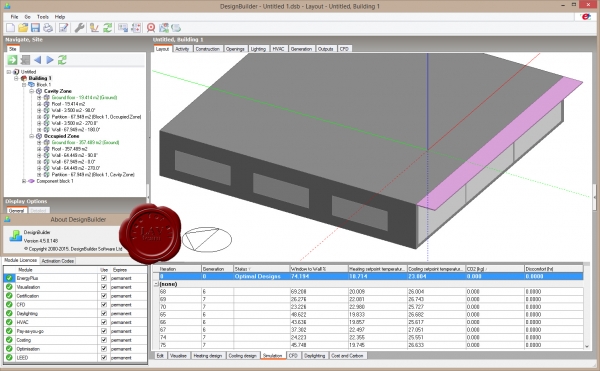Image resolution: width=600 pixels, height=371 pixels.
Task: Expand the Roof - 357.489 m2 node
Action: coord(39,149)
